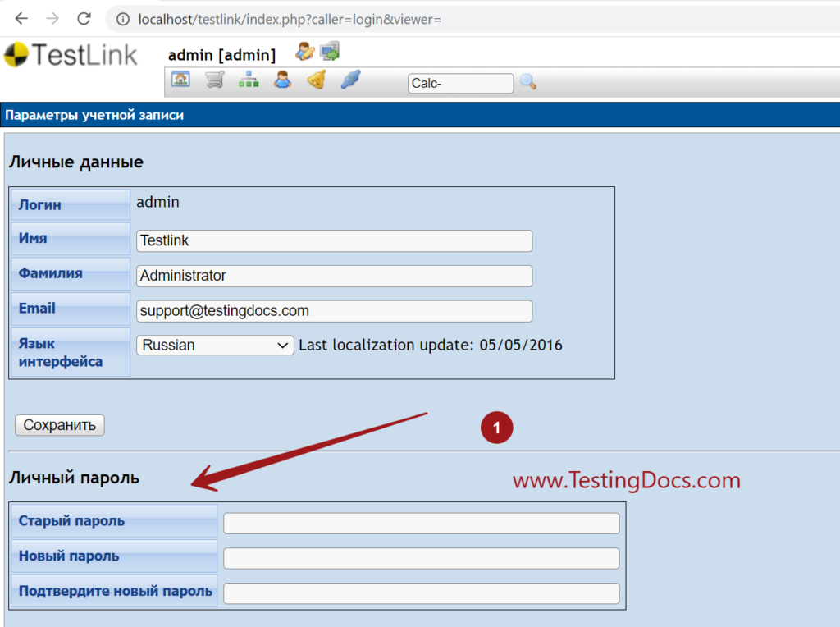Focus the Email field containing support@testingdocs.com
The width and height of the screenshot is (840, 627).
334,311
